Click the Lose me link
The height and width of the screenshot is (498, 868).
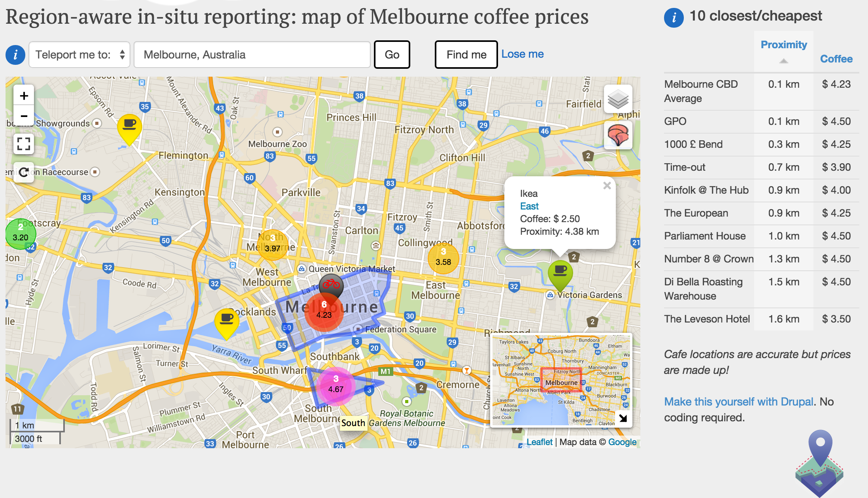(523, 54)
